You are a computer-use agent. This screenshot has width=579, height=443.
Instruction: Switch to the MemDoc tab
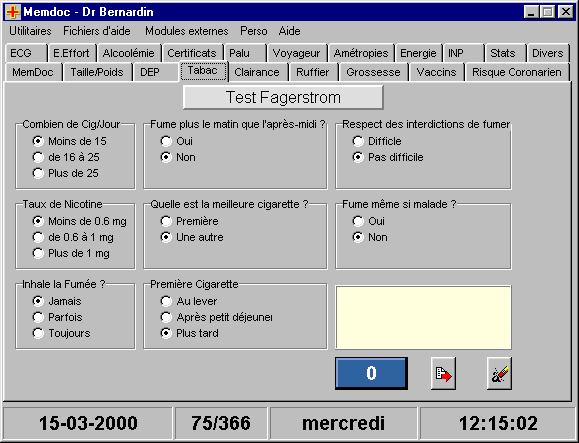click(x=33, y=72)
